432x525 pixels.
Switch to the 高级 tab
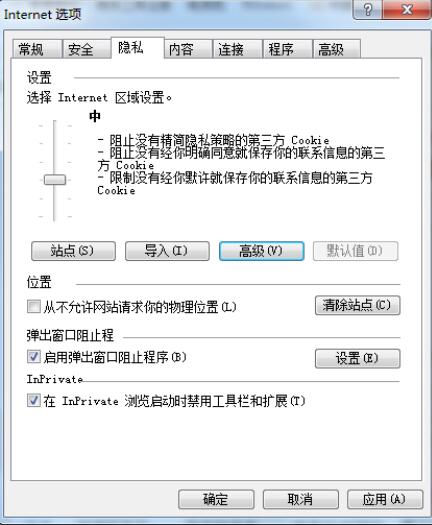coord(337,49)
